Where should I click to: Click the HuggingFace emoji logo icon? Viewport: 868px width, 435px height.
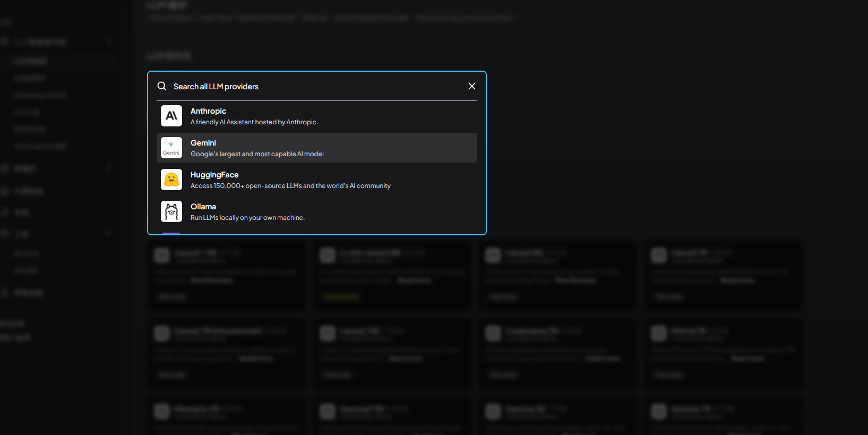point(171,180)
